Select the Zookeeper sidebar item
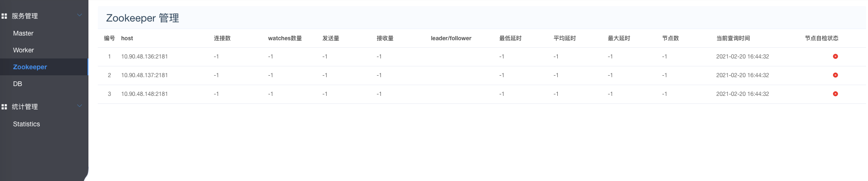 pos(44,67)
